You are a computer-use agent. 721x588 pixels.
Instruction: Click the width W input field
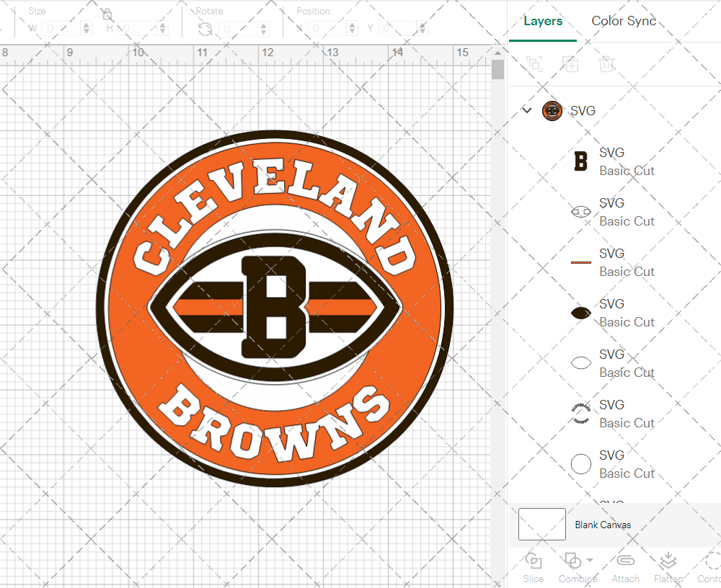[x=61, y=29]
